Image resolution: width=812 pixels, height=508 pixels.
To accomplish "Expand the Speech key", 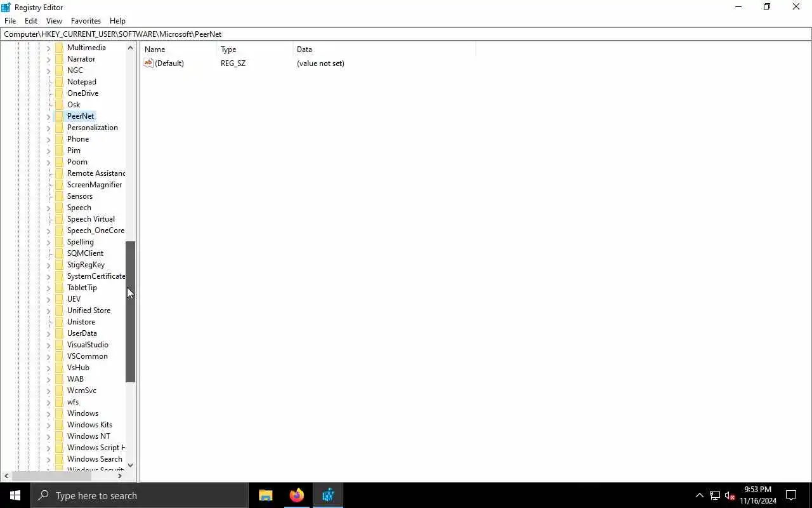I will point(48,208).
